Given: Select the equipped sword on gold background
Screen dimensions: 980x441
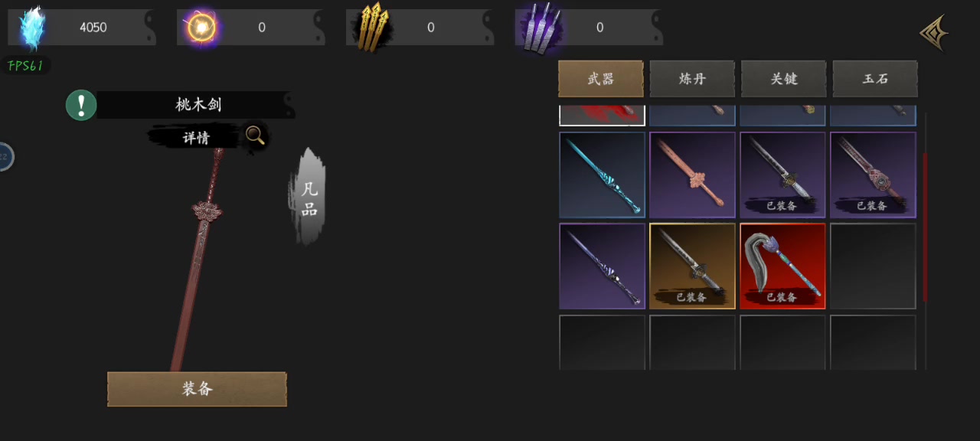Looking at the screenshot, I should pyautogui.click(x=692, y=266).
